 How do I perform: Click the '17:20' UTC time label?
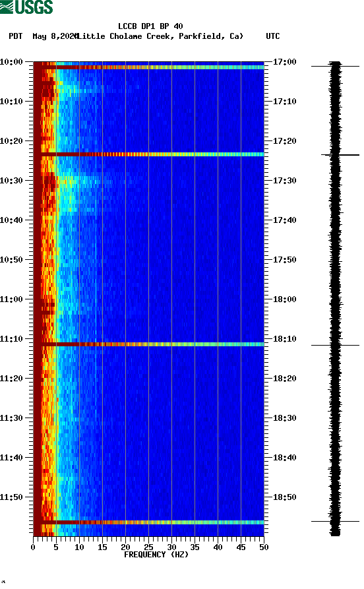coord(285,141)
